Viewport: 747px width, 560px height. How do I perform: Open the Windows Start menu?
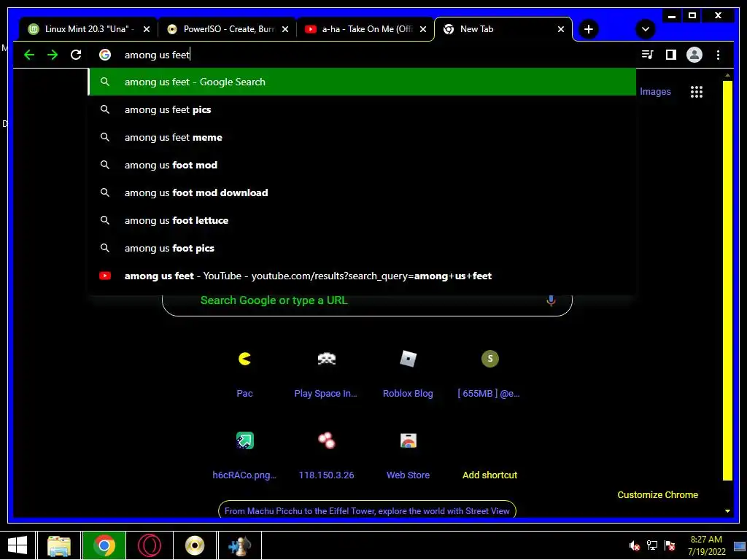click(x=18, y=545)
